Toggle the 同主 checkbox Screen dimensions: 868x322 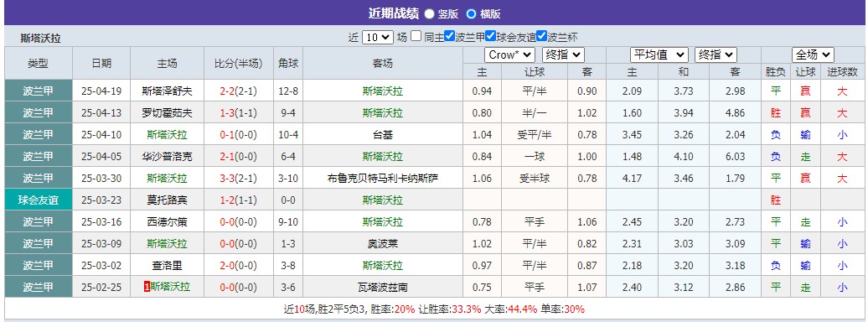coord(416,37)
